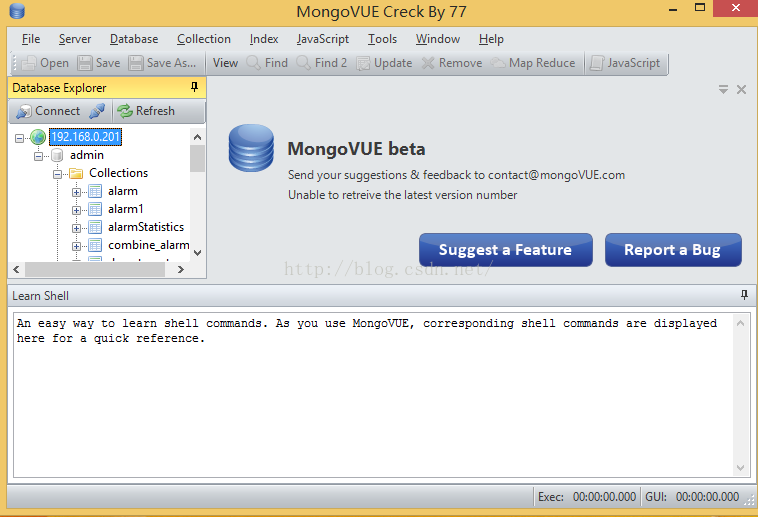Click the alarm1 collection table icon
This screenshot has height=517, width=758.
[x=95, y=209]
